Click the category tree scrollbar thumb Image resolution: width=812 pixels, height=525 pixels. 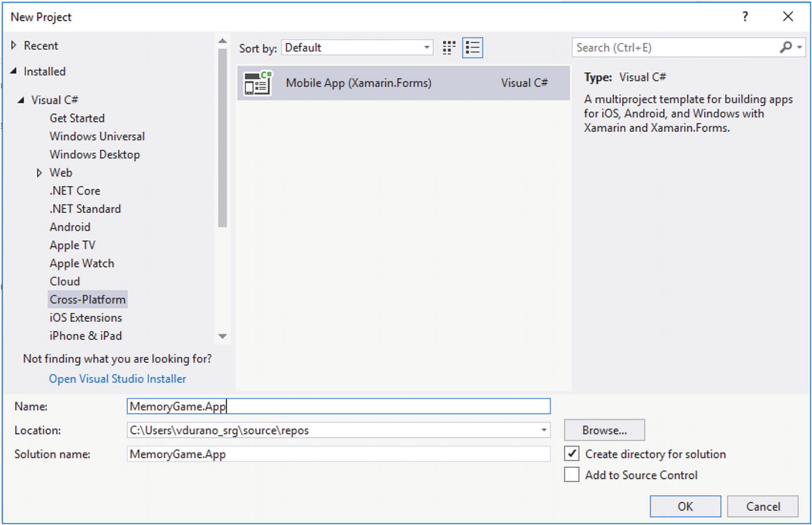coord(222,137)
